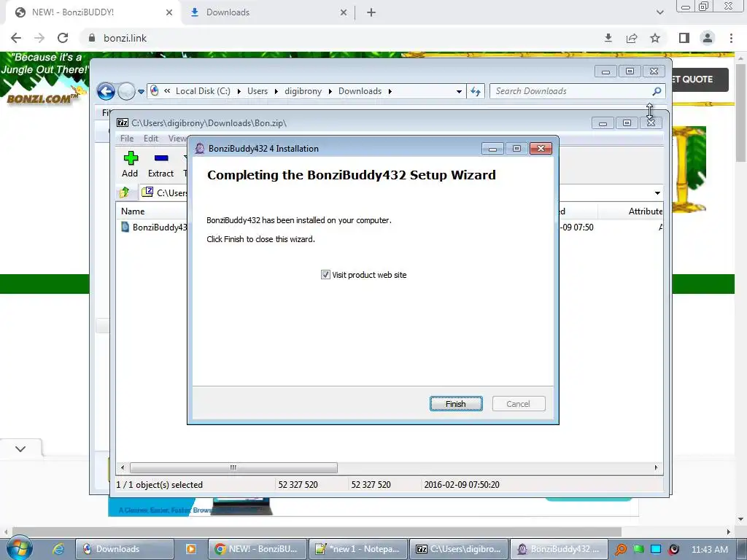Viewport: 747px width, 560px height.
Task: Switch to Notepad++ new 1 taskbar button
Action: pos(358,549)
